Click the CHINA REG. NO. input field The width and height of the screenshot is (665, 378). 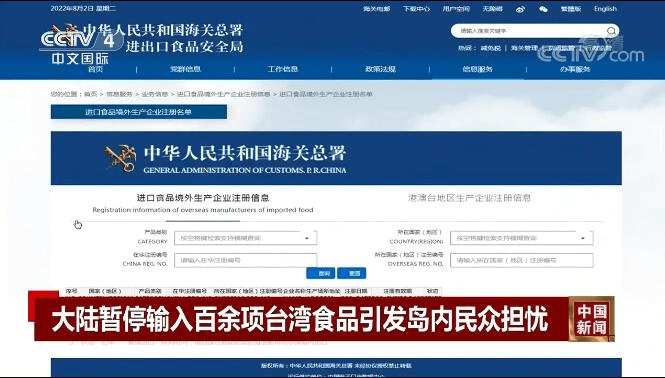point(246,260)
